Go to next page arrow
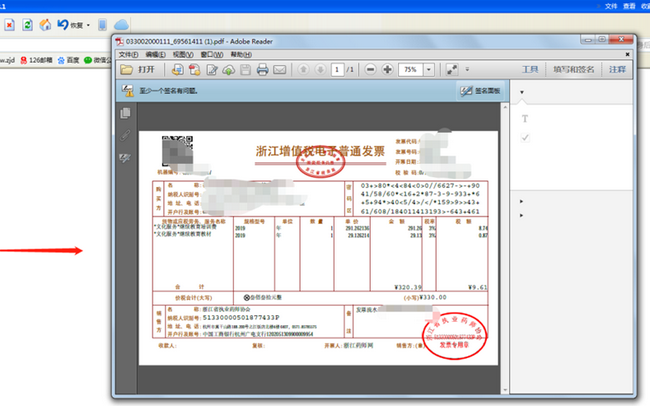Screen dimensions: 650x406 320,70
